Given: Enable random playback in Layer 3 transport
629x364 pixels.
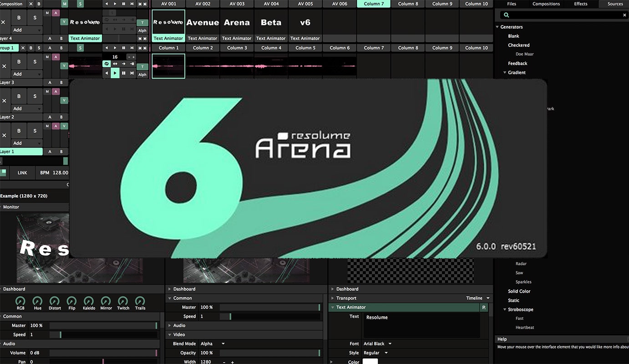Looking at the screenshot, I should pyautogui.click(x=132, y=73).
